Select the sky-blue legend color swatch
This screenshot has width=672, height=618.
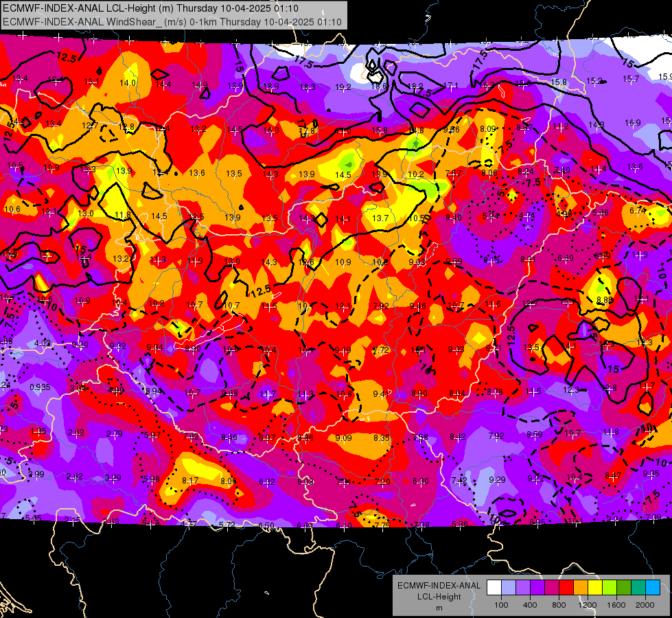653,588
